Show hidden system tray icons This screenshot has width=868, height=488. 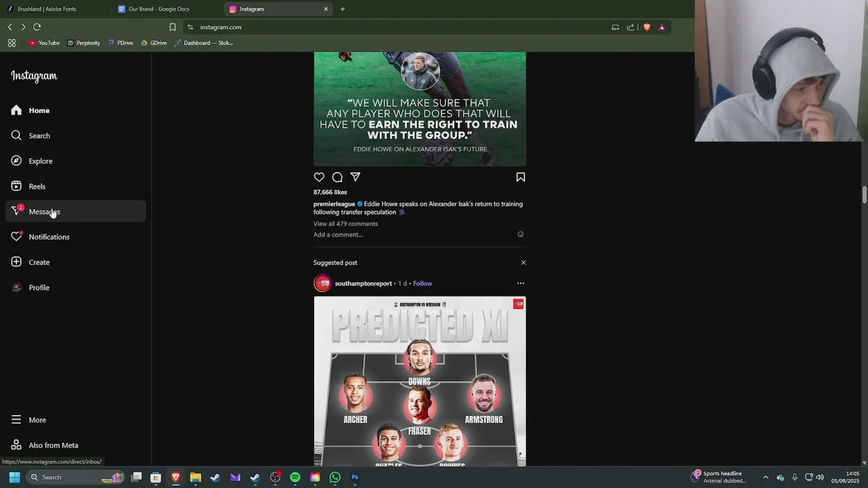[766, 477]
